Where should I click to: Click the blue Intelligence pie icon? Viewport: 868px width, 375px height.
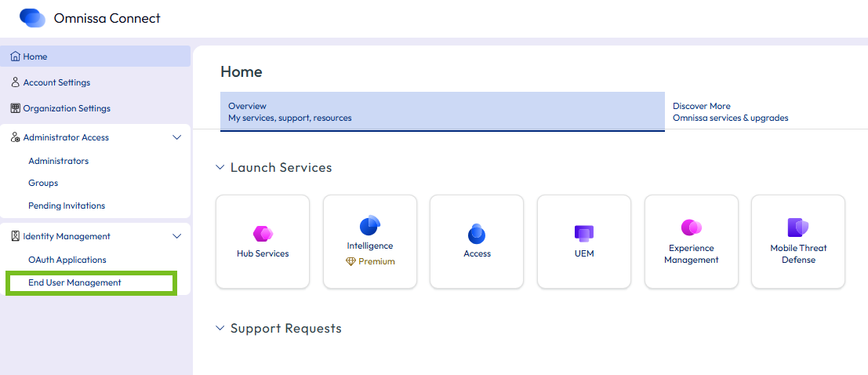pos(370,224)
